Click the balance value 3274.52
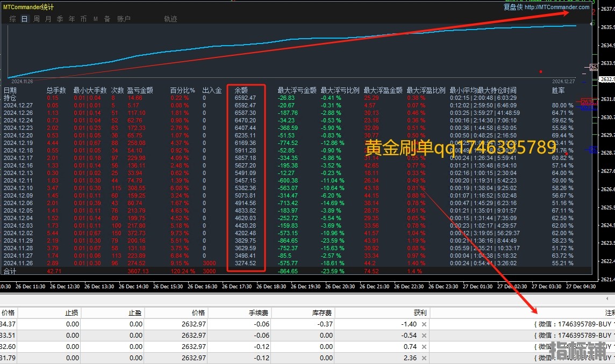Viewport: 615px width, 364px height. point(245,263)
